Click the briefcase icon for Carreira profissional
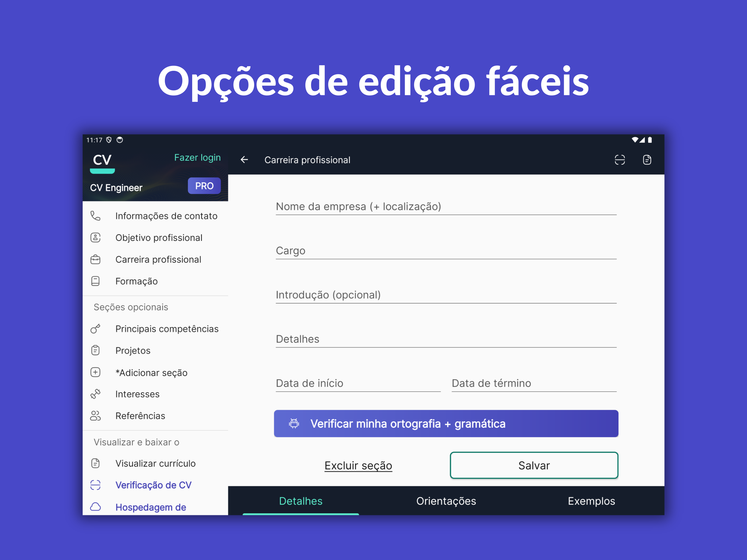The width and height of the screenshot is (747, 560). [x=96, y=259]
